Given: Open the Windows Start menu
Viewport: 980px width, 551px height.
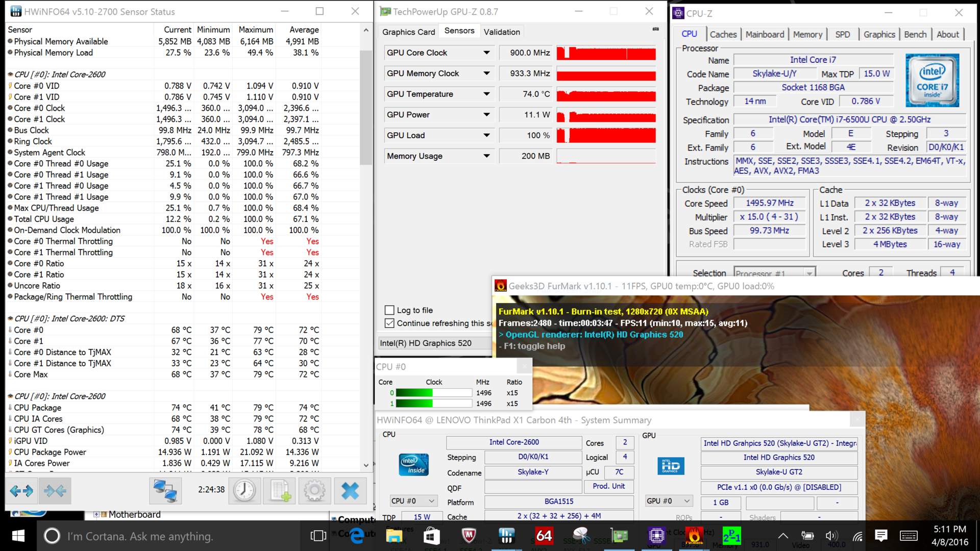Looking at the screenshot, I should point(18,536).
